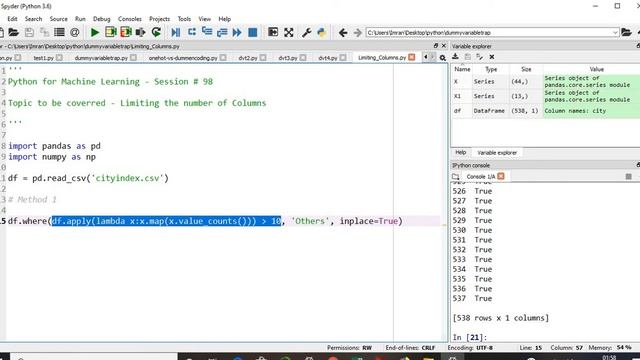Switch to onehot-vs-dummencoding.py tab
Image resolution: width=640 pixels, height=360 pixels.
pos(183,58)
